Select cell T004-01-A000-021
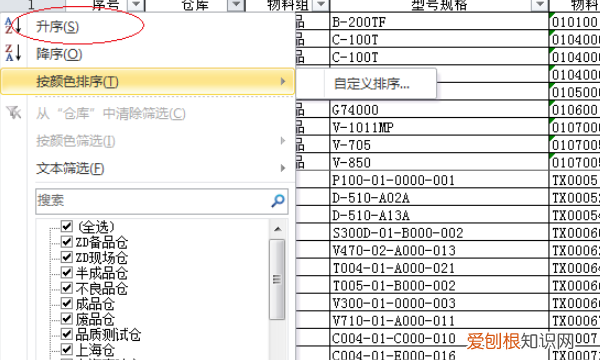 439,268
